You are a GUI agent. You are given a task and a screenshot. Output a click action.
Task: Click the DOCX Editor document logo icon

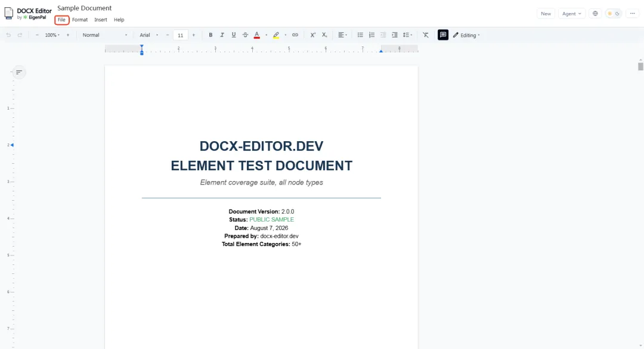click(8, 13)
